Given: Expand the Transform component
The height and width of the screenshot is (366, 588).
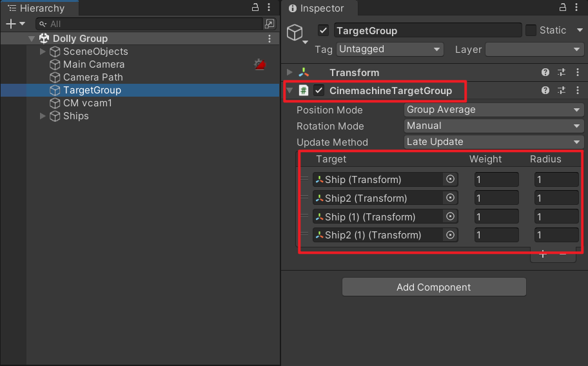Looking at the screenshot, I should tap(289, 72).
